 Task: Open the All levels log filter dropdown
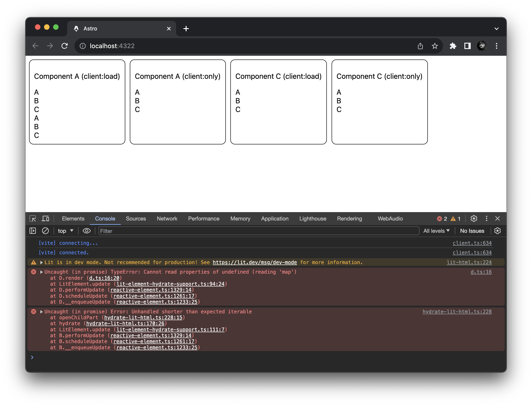pyautogui.click(x=436, y=231)
